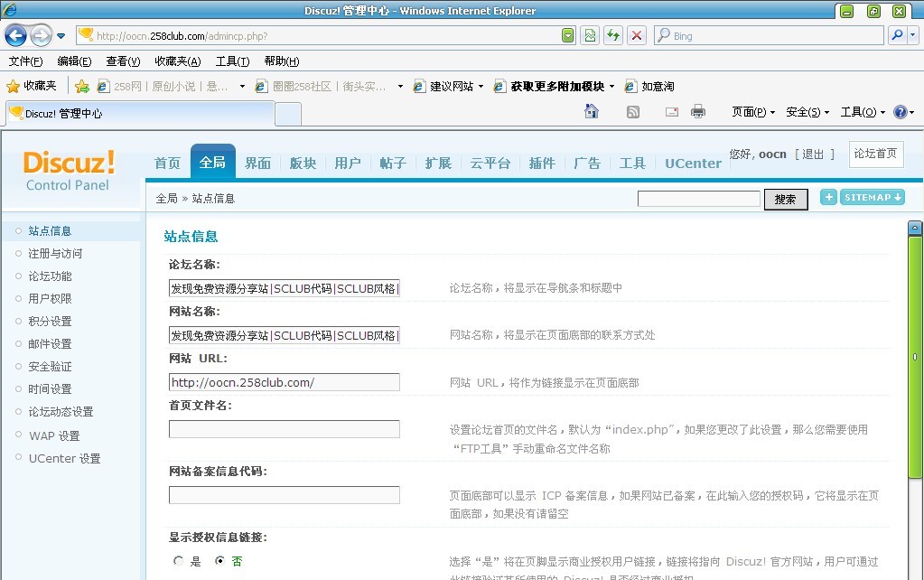This screenshot has height=580, width=924.
Task: Click the SITEMAP button
Action: (873, 198)
